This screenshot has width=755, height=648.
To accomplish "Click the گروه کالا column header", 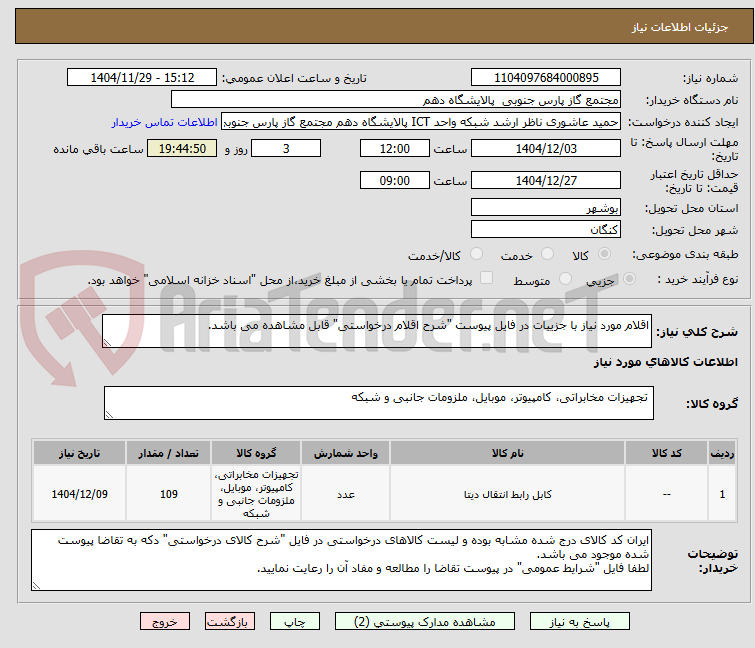I will 256,453.
